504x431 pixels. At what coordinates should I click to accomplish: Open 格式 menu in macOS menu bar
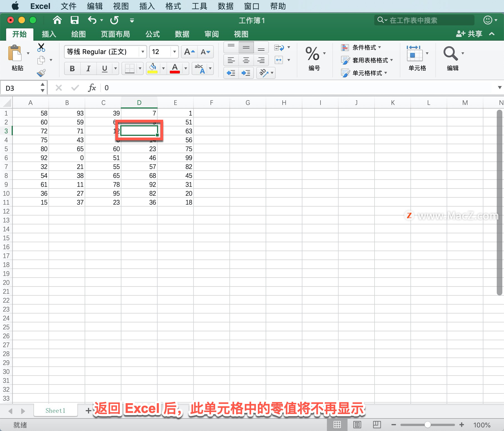click(173, 6)
